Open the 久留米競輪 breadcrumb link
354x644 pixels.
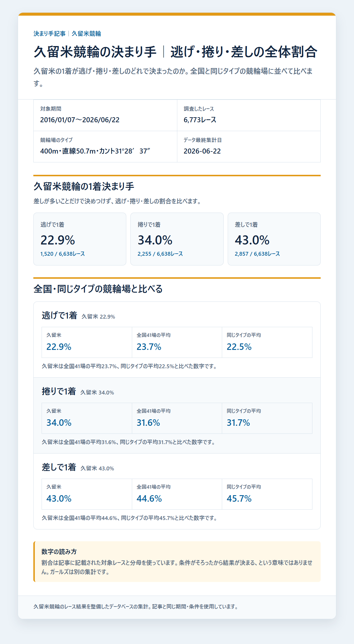(x=86, y=34)
